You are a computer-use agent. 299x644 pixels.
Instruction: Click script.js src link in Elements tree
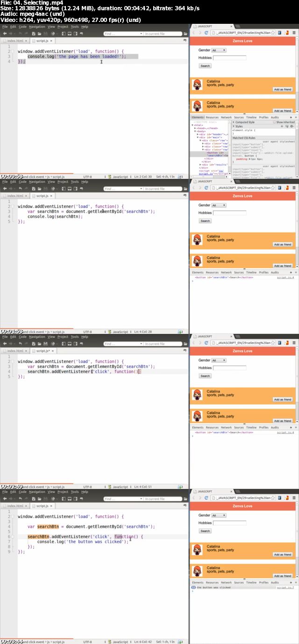[206, 173]
